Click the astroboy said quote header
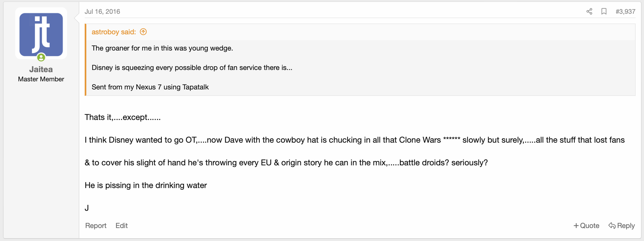The image size is (644, 241). point(114,32)
